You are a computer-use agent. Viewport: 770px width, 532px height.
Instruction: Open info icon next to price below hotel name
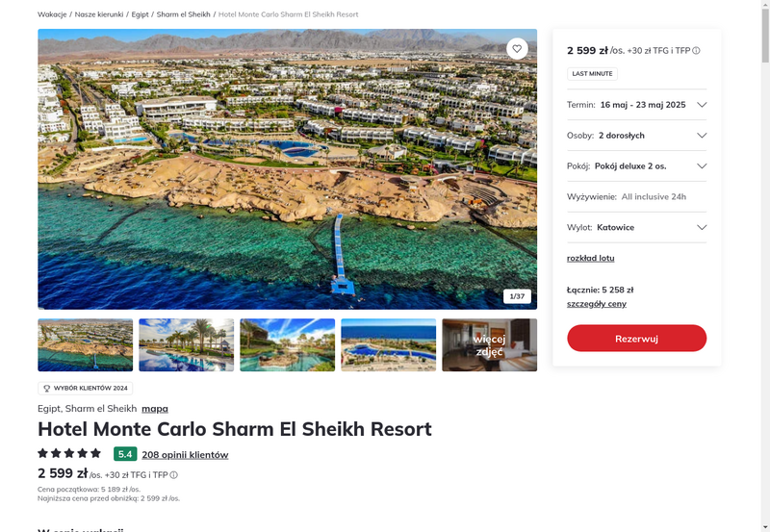pos(174,475)
